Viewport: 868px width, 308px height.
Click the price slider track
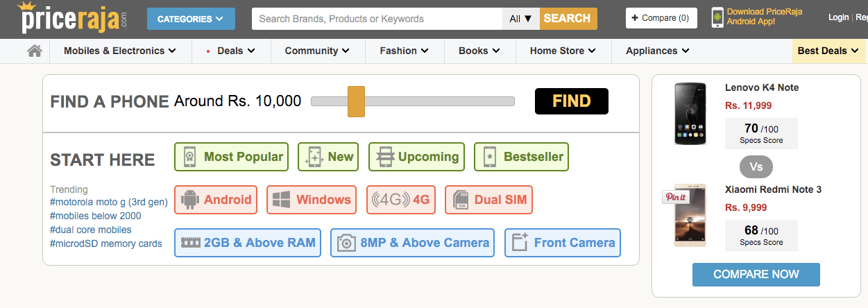click(413, 101)
